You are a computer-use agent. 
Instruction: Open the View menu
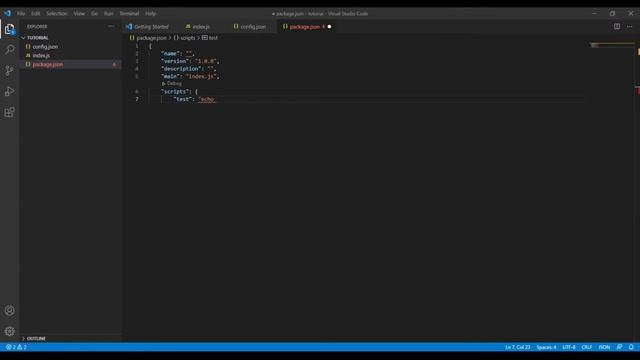pos(79,13)
